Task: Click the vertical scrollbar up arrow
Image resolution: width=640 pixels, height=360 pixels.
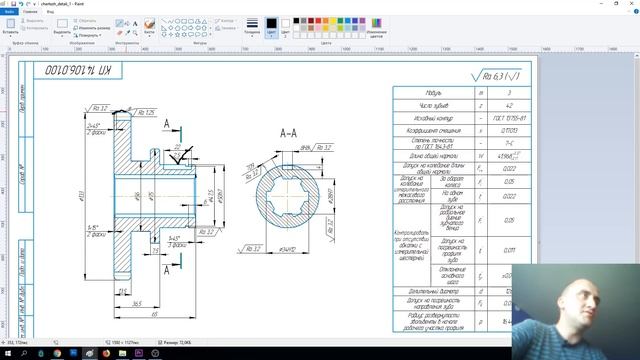Action: tap(637, 55)
